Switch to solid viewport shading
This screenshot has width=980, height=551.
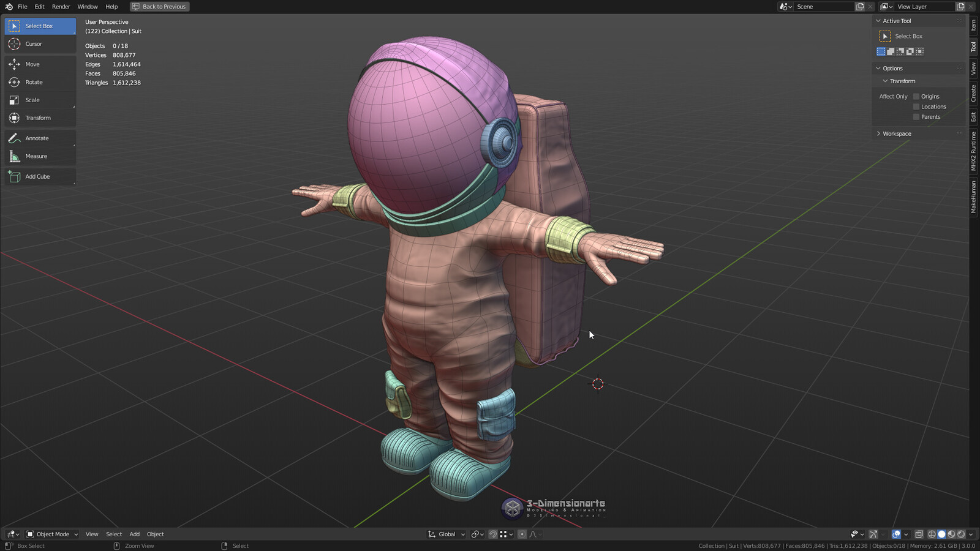coord(941,534)
